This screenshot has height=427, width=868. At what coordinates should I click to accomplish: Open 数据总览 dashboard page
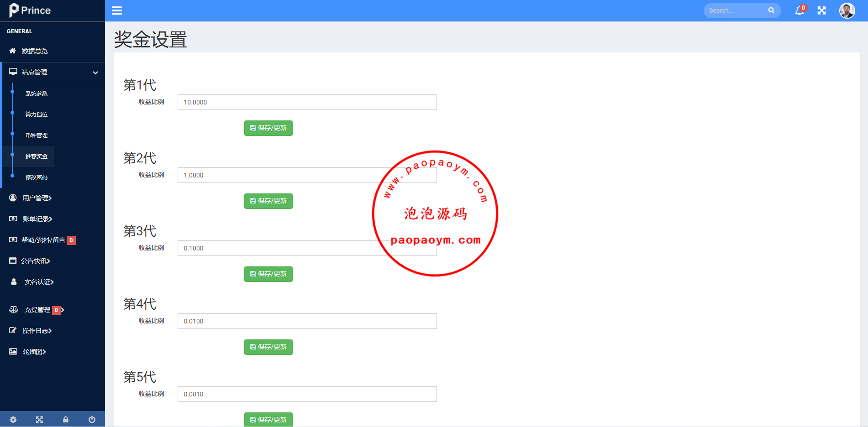click(x=35, y=51)
